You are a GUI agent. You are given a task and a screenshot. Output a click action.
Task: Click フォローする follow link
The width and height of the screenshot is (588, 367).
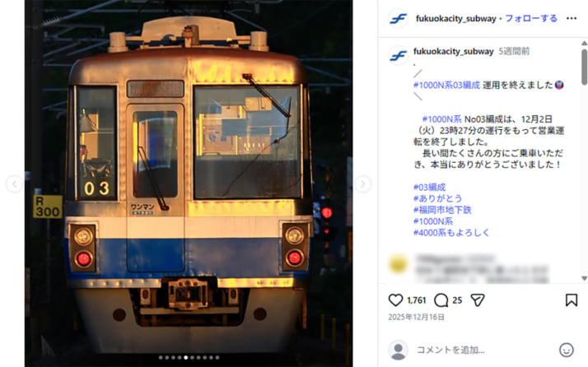(x=531, y=18)
